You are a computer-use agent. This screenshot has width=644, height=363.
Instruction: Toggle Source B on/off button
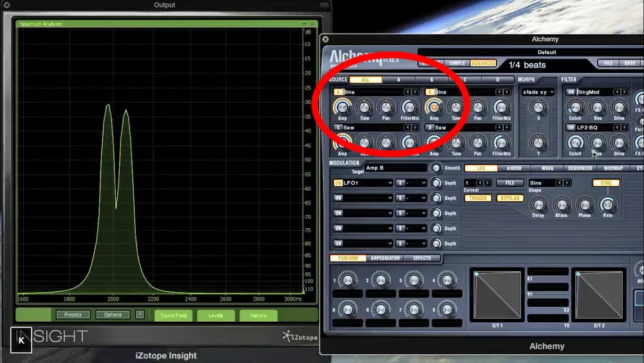430,92
